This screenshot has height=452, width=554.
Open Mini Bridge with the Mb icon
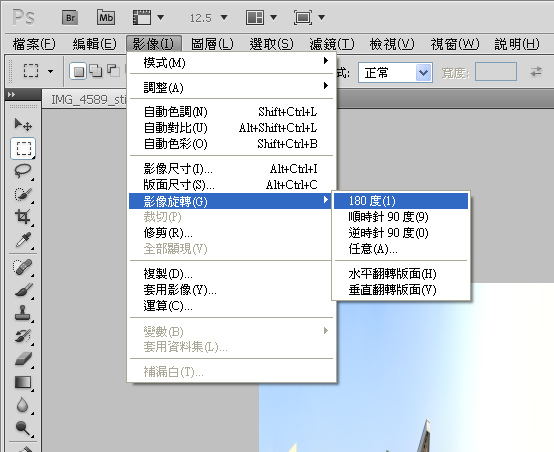(106, 17)
